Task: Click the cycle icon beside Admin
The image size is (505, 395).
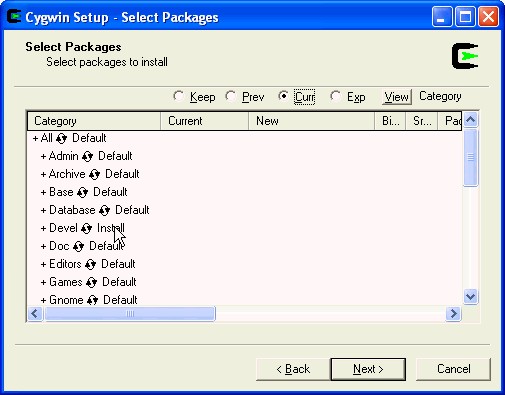Action: 87,156
